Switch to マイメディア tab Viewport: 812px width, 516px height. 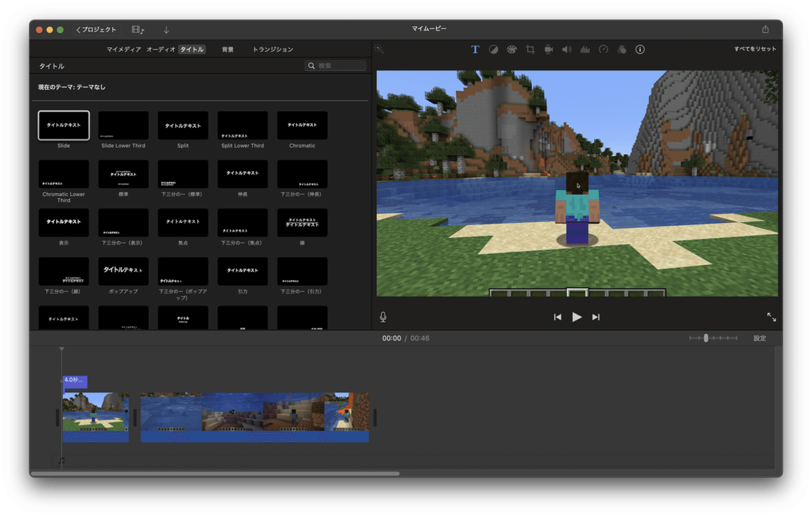coord(124,49)
